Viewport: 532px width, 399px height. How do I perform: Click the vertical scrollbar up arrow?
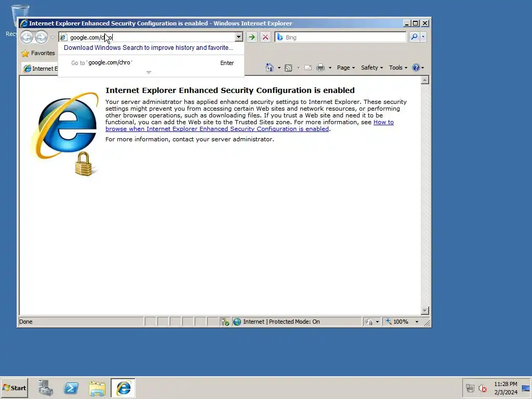coord(425,80)
